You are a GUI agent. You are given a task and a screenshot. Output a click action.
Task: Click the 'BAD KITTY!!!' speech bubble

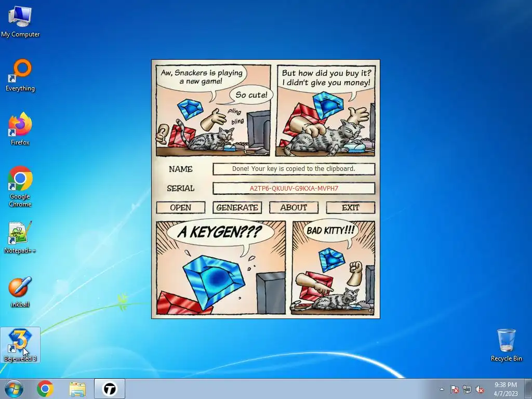pos(330,230)
